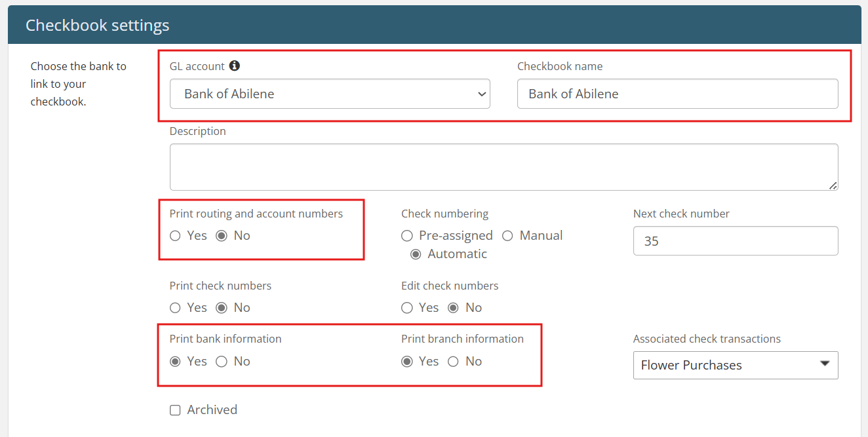The image size is (868, 437).
Task: Select No for Print bank information
Action: pyautogui.click(x=222, y=362)
